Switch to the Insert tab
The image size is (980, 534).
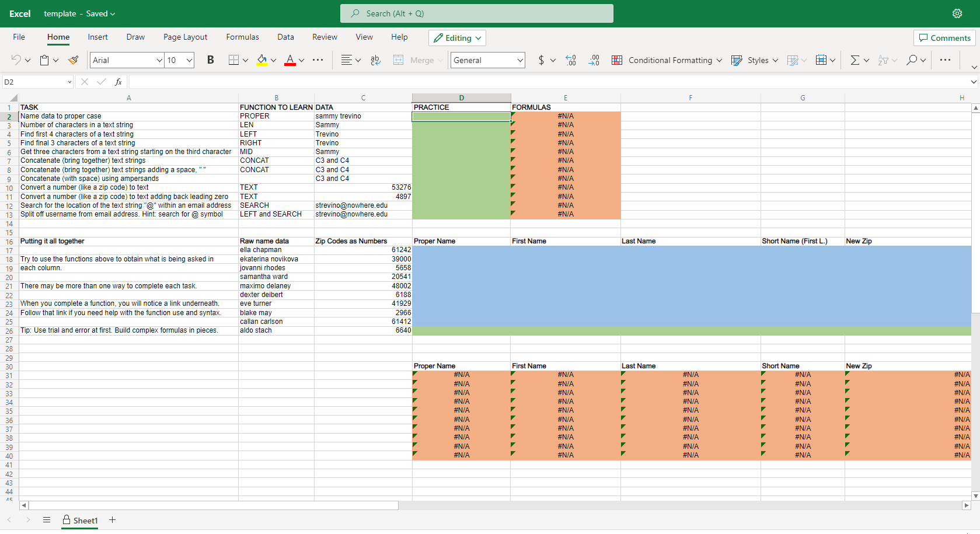coord(97,37)
